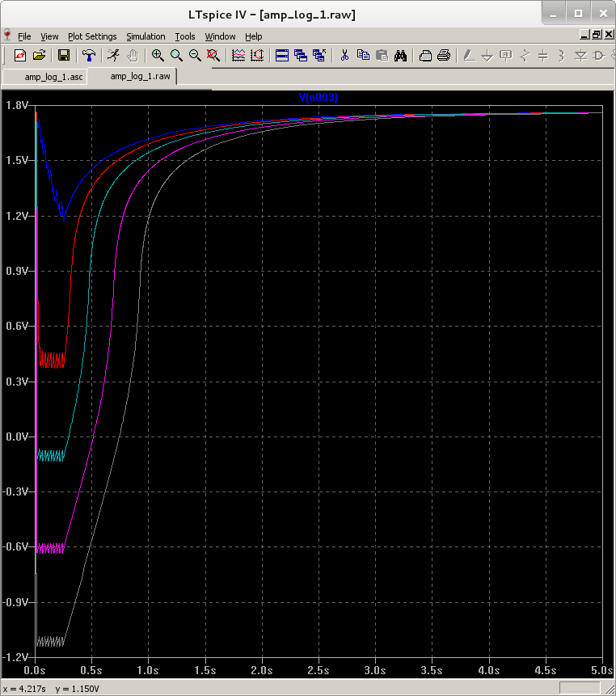Click the Zoom out magnifier icon
The image size is (616, 696).
tap(195, 56)
